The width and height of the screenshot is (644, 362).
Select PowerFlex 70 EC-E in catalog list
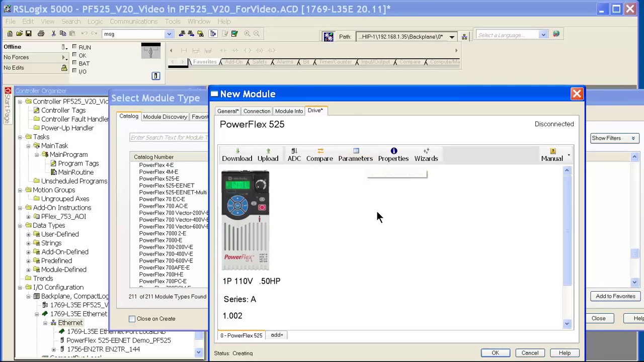[x=162, y=199]
